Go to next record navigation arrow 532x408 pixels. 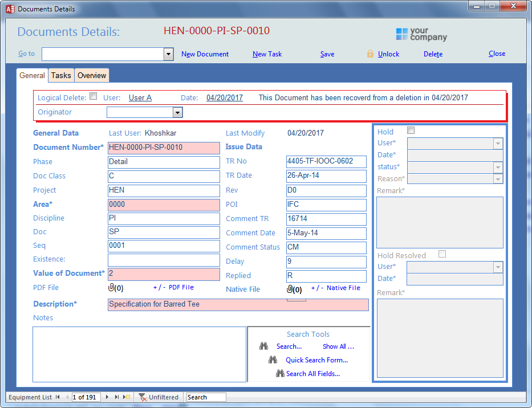pyautogui.click(x=107, y=397)
